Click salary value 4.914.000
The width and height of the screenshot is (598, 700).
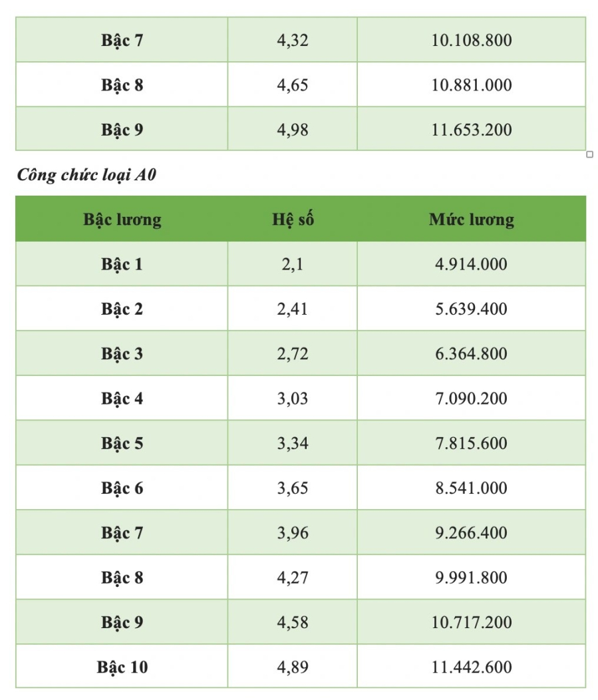471,264
